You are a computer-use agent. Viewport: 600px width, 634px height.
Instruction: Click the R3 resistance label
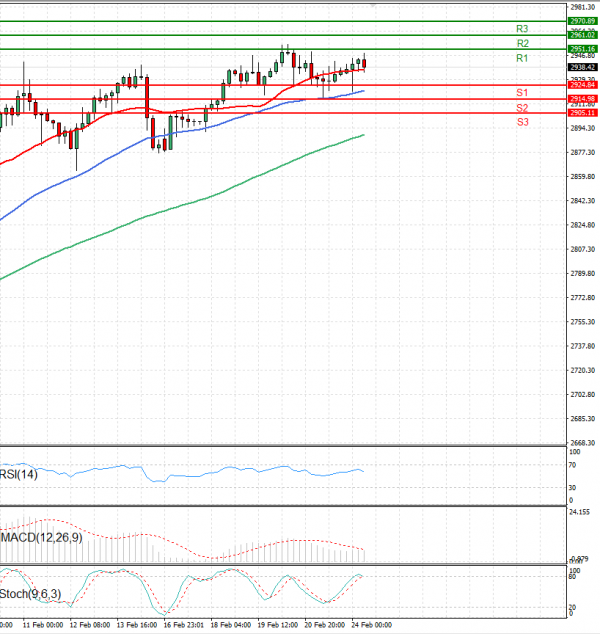pos(522,29)
